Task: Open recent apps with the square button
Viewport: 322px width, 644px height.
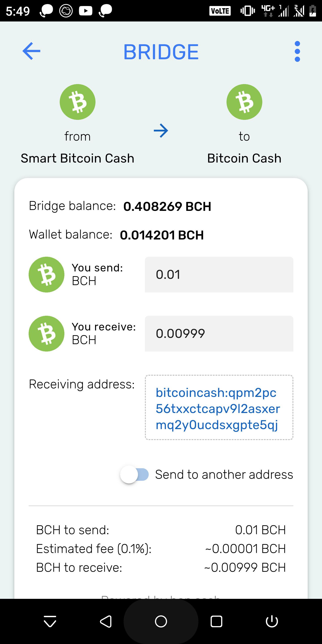Action: pyautogui.click(x=216, y=621)
